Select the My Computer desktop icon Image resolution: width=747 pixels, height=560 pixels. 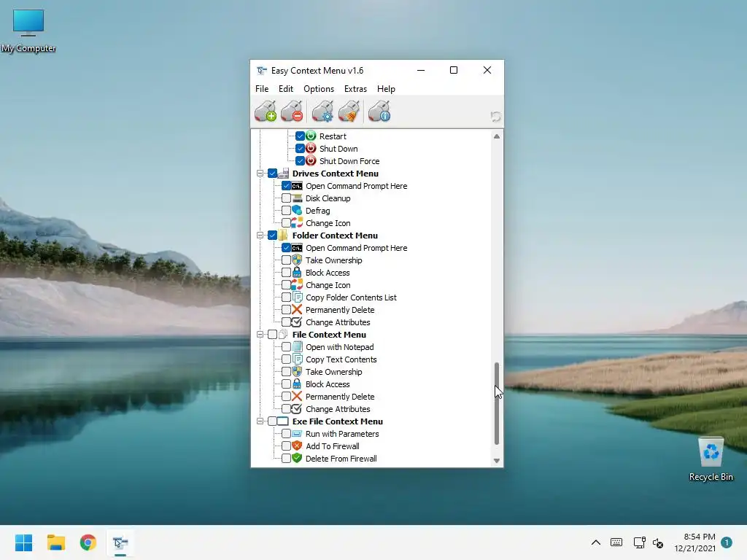28,31
